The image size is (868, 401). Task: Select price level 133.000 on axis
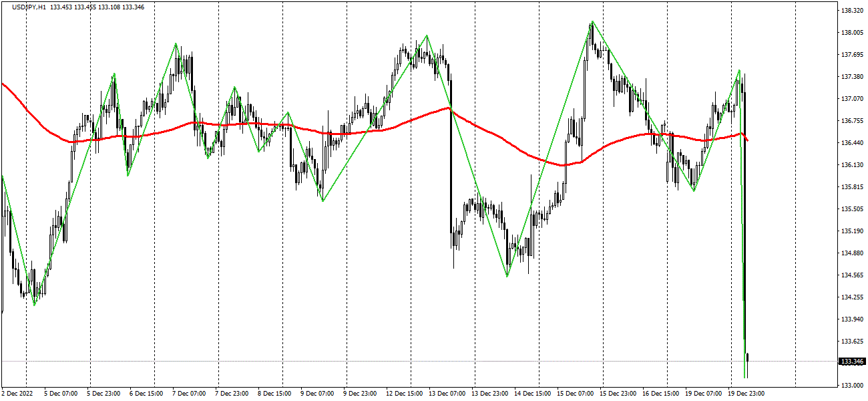tap(851, 386)
